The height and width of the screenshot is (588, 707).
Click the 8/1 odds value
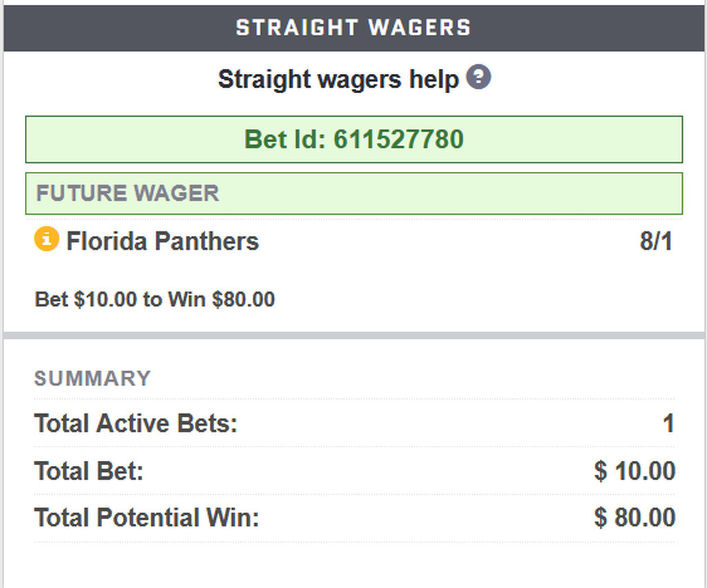[656, 242]
